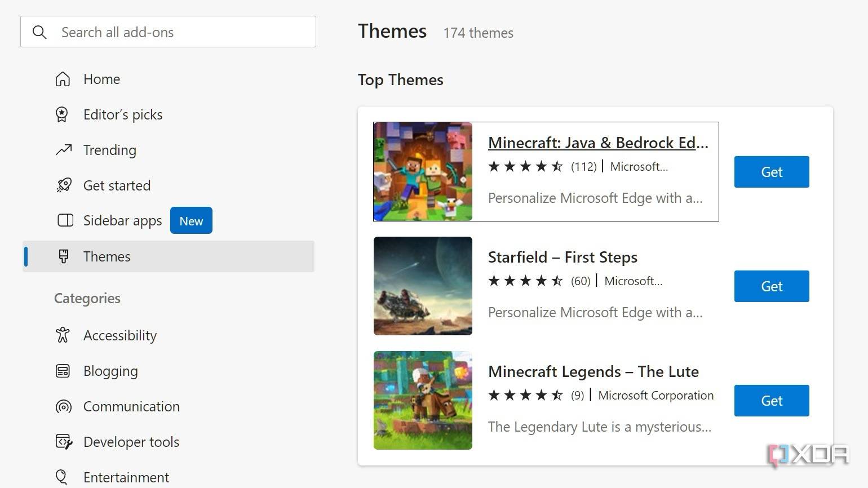Click the Minecraft Legends thumbnail image
Viewport: 868px width, 488px height.
coord(423,400)
